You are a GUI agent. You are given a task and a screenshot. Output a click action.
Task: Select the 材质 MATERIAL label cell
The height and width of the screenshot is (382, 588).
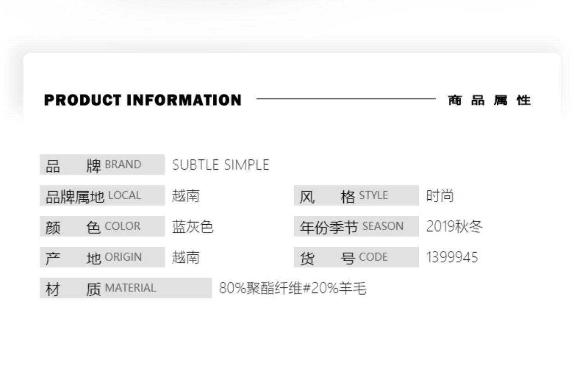coord(125,288)
